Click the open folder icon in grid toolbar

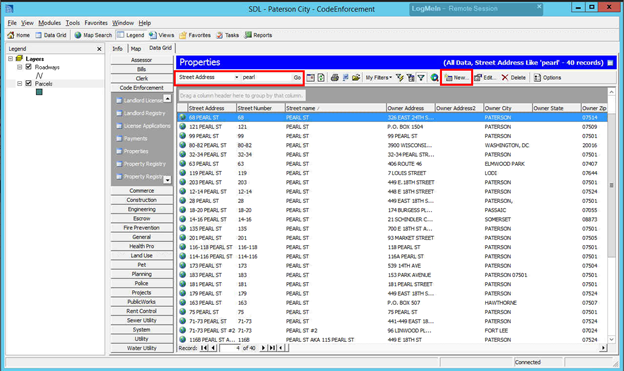coord(356,78)
